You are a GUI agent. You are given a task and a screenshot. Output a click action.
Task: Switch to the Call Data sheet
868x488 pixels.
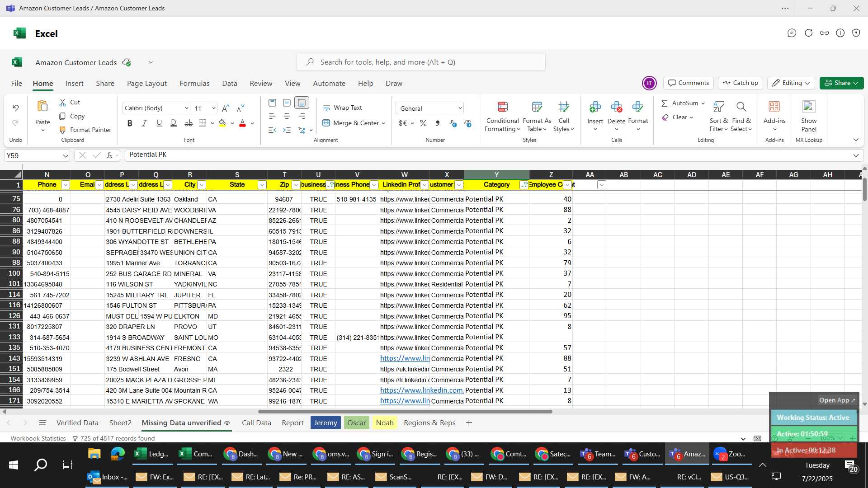coord(256,423)
